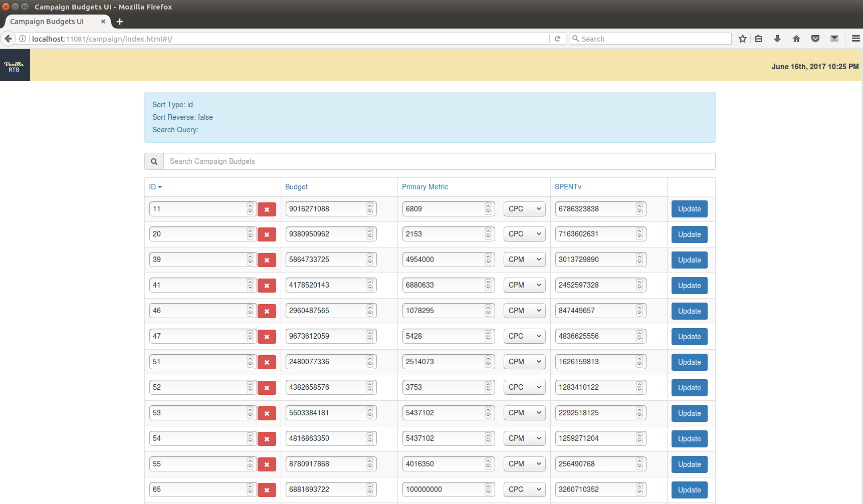Edit primary metric value 100000000
Screen dimensions: 863x504
tap(449, 489)
